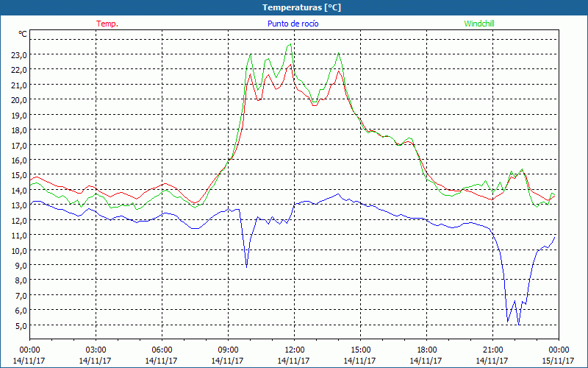Viewport: 588px width, 368px height.
Task: Click the blue dew point dip before 10:00
Action: point(246,267)
